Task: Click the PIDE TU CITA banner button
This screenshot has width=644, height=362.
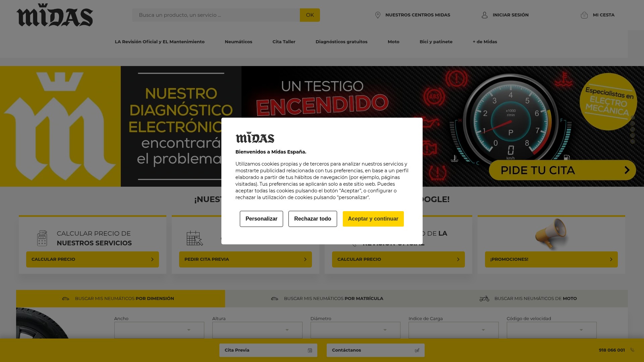Action: [562, 170]
